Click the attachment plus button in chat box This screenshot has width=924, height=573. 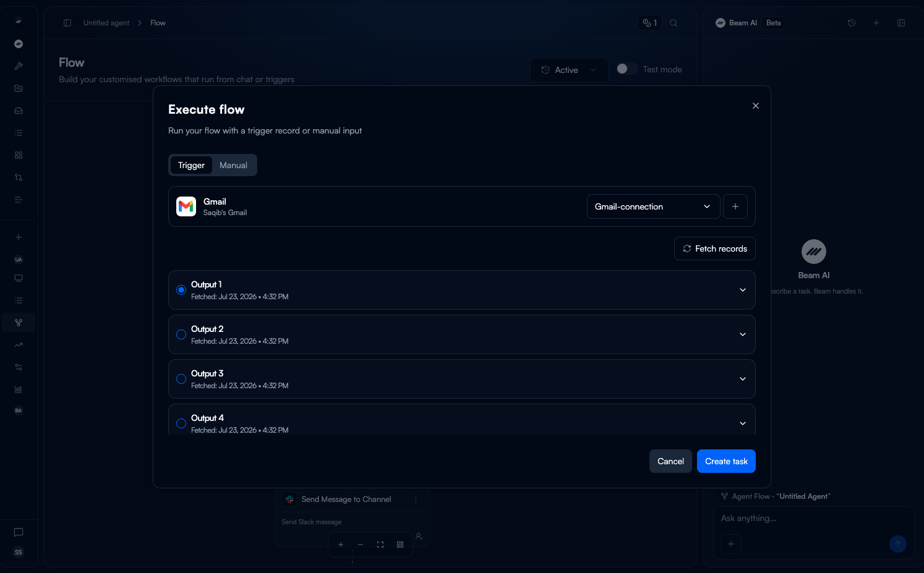(x=731, y=544)
